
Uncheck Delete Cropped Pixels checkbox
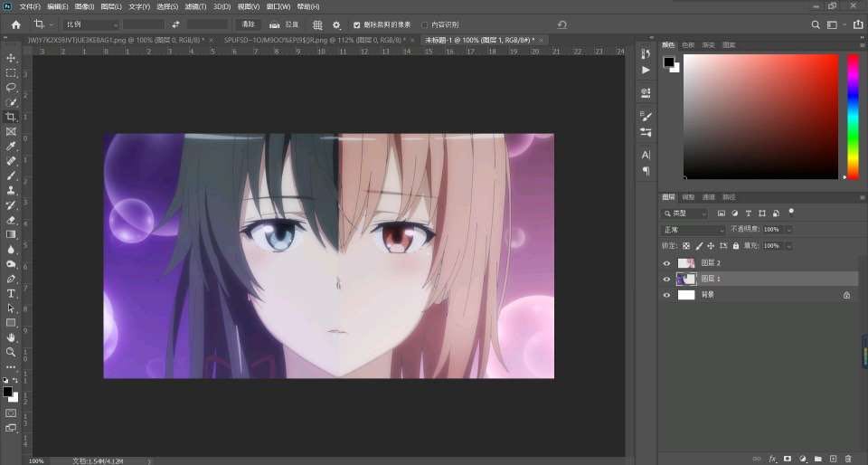tap(356, 25)
